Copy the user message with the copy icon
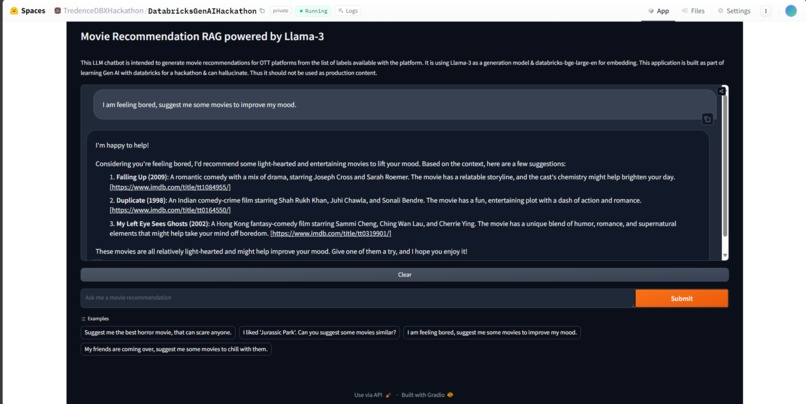Viewport: 806px width, 404px height. [x=707, y=119]
